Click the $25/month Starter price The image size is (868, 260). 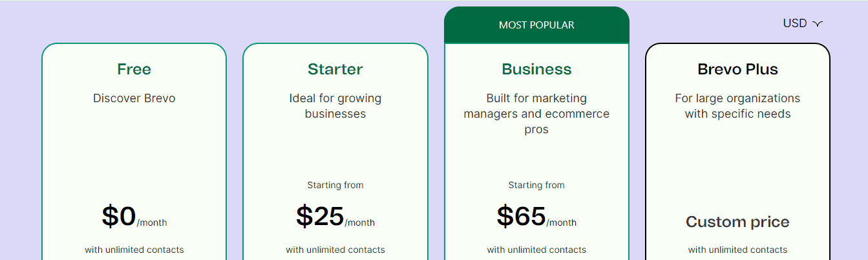point(335,217)
